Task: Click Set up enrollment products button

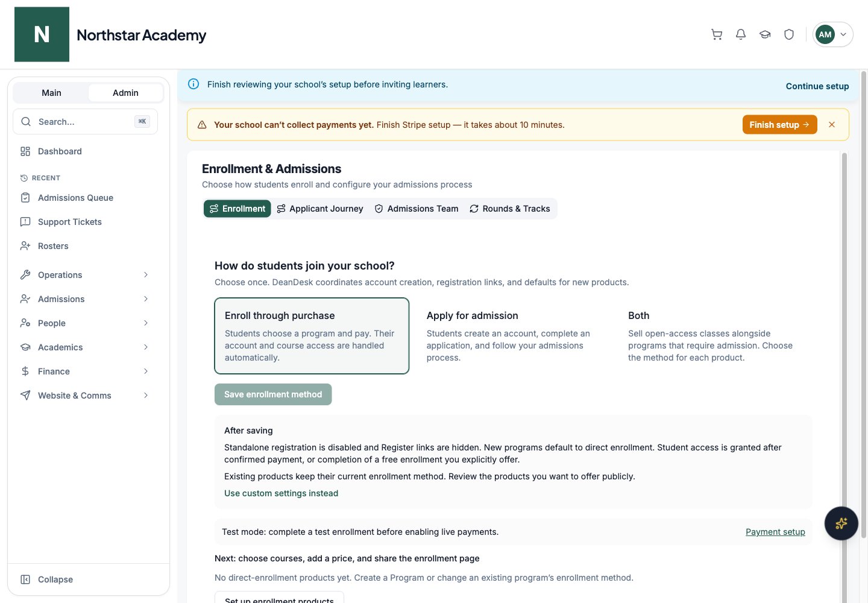Action: coord(279,598)
